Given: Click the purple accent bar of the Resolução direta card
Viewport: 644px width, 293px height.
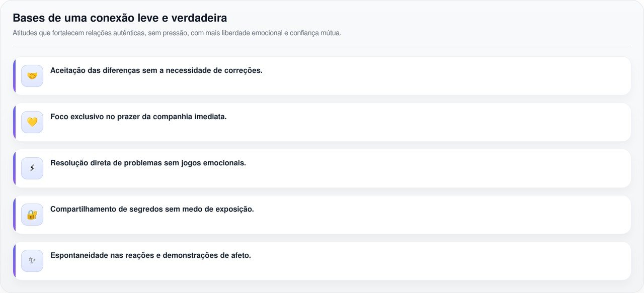Looking at the screenshot, I should (15, 168).
